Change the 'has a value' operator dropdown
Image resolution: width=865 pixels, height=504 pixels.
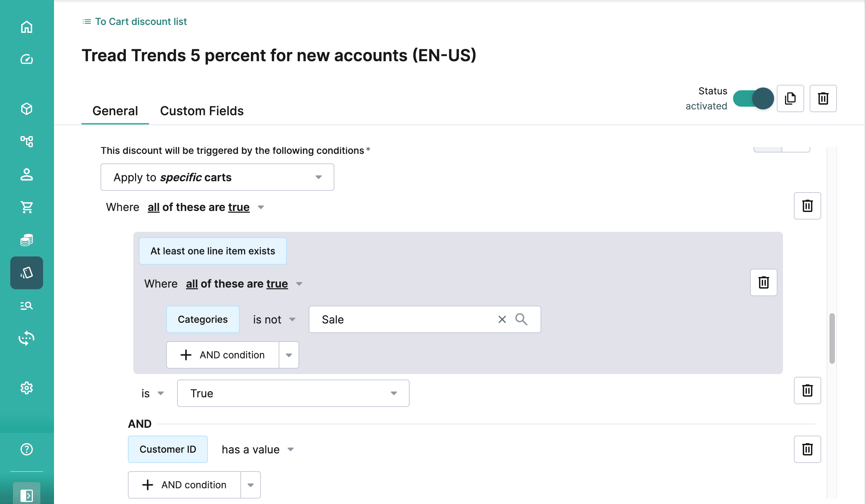[x=257, y=449]
